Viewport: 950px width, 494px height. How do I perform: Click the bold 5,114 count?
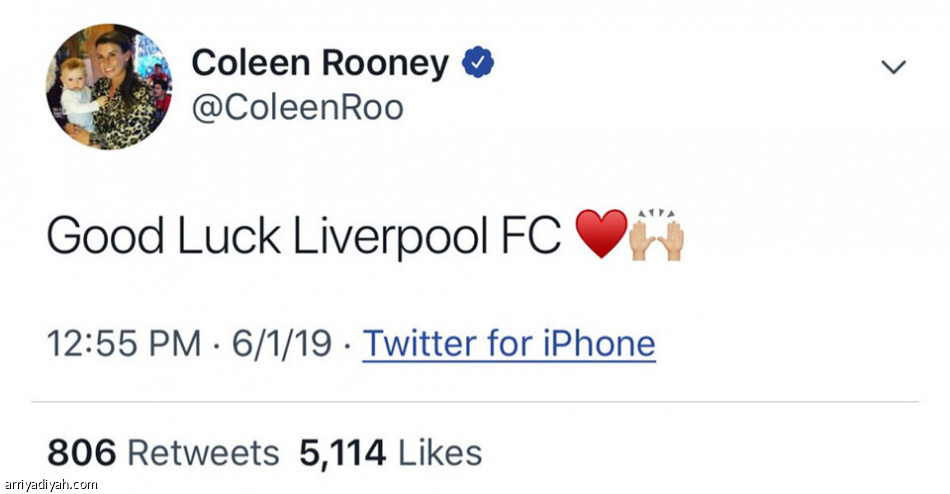342,453
